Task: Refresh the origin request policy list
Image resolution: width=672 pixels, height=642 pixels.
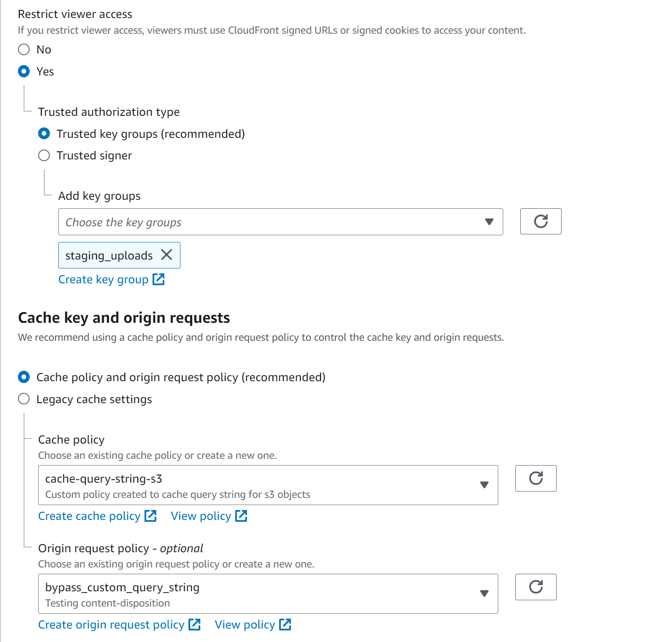Action: (x=536, y=587)
